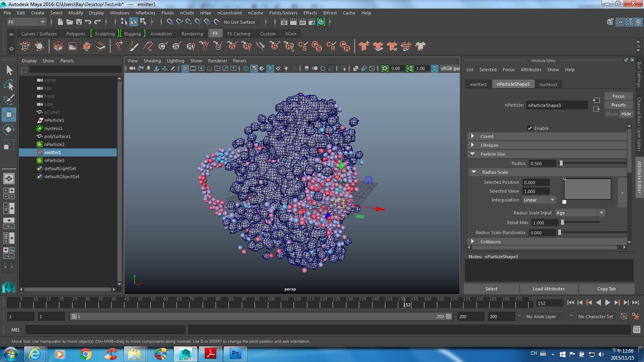644x362 pixels.
Task: Switch to the nucleus1 tab in Attribute Editor
Action: (x=549, y=84)
